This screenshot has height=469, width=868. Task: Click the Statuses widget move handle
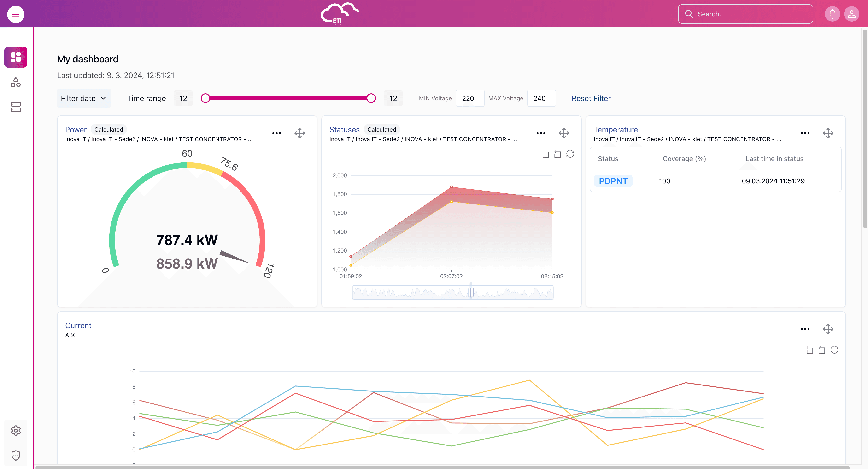click(x=564, y=133)
